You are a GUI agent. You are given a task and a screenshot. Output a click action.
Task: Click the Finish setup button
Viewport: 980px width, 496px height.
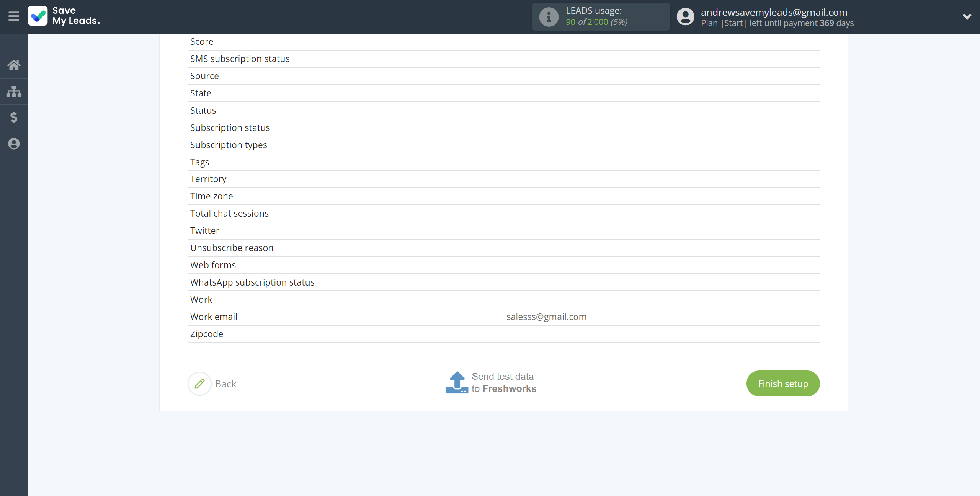783,383
